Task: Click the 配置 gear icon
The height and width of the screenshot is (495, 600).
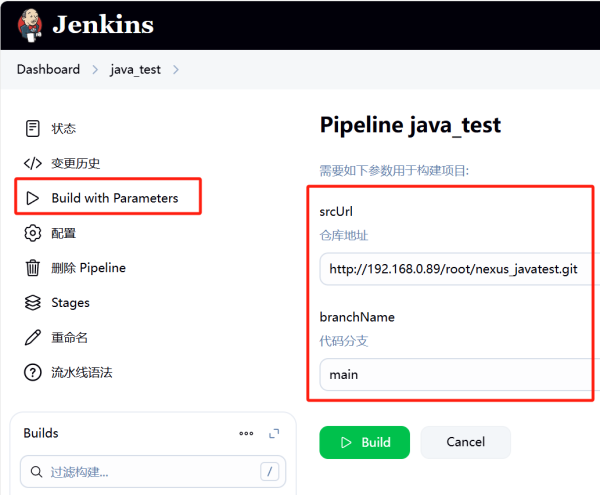Action: (33, 233)
